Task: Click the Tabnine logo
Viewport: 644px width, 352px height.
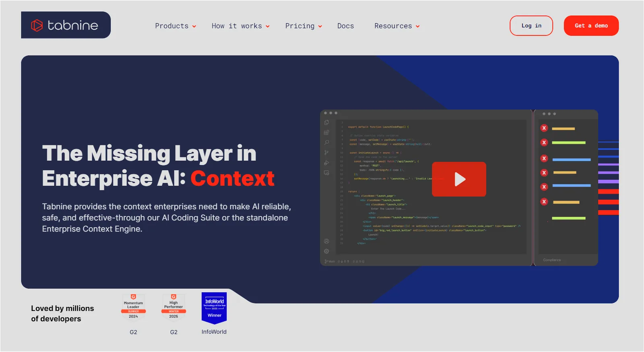Action: 66,25
